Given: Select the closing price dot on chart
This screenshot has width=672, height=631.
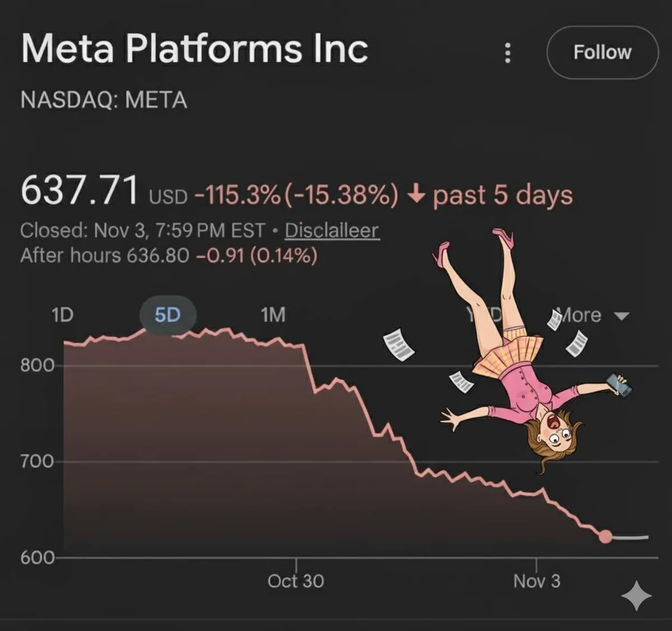Looking at the screenshot, I should [x=605, y=536].
